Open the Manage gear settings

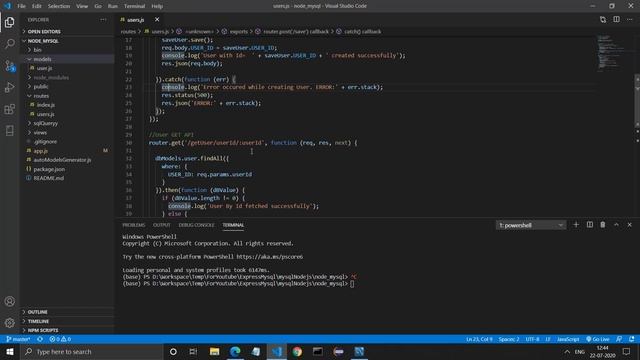[x=9, y=323]
